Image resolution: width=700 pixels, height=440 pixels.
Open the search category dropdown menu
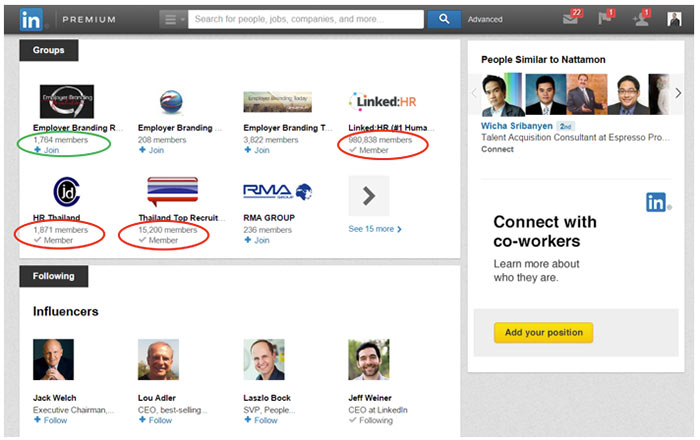click(173, 20)
